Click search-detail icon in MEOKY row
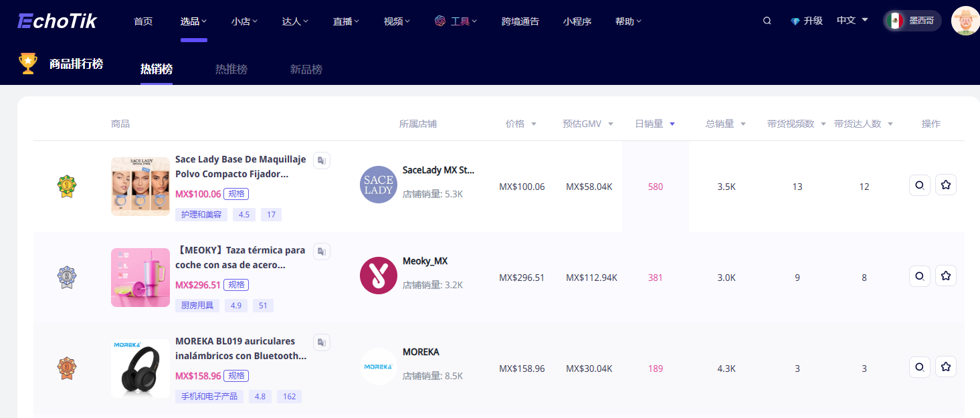Screen dimensions: 980x418 click(x=920, y=276)
